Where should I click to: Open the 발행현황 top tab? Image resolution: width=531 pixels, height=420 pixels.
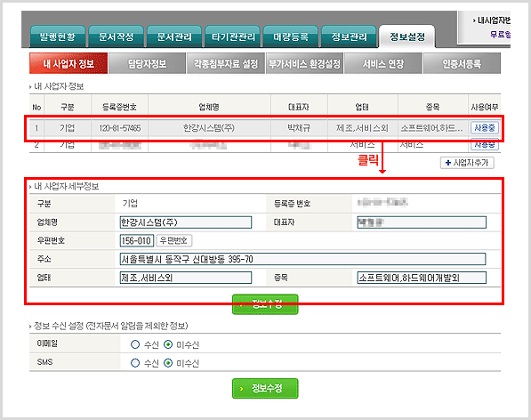click(x=58, y=36)
